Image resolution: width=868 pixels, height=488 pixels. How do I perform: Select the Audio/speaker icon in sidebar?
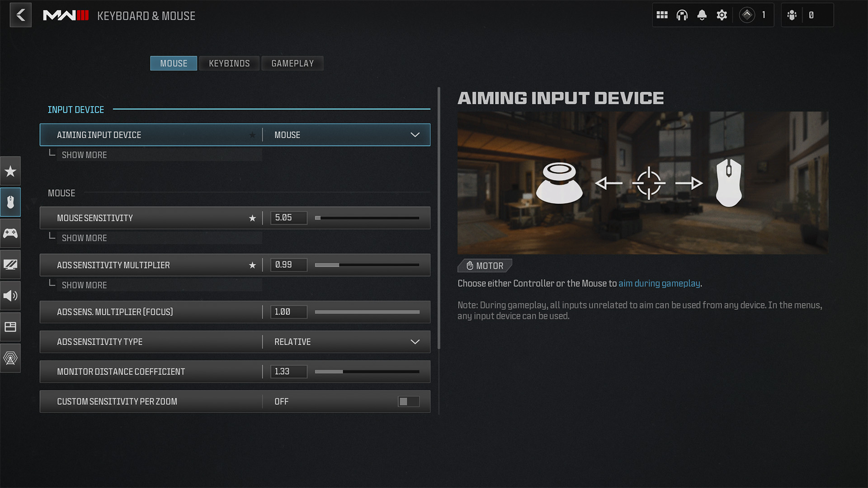(10, 296)
